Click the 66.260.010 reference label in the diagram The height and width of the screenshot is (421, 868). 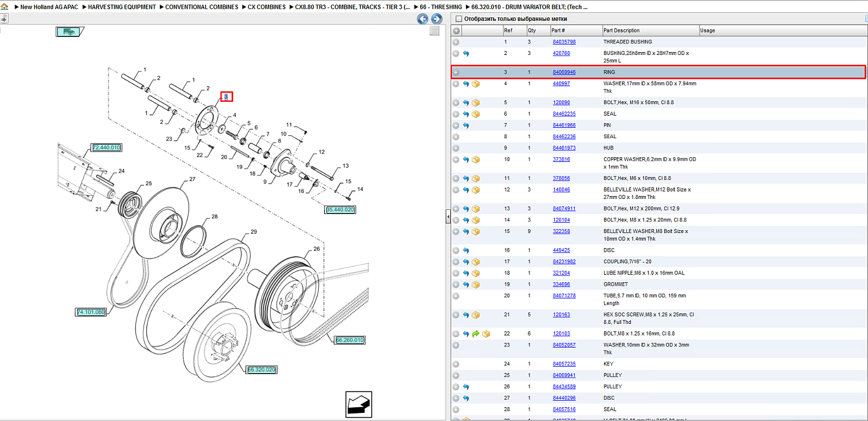pyautogui.click(x=350, y=340)
